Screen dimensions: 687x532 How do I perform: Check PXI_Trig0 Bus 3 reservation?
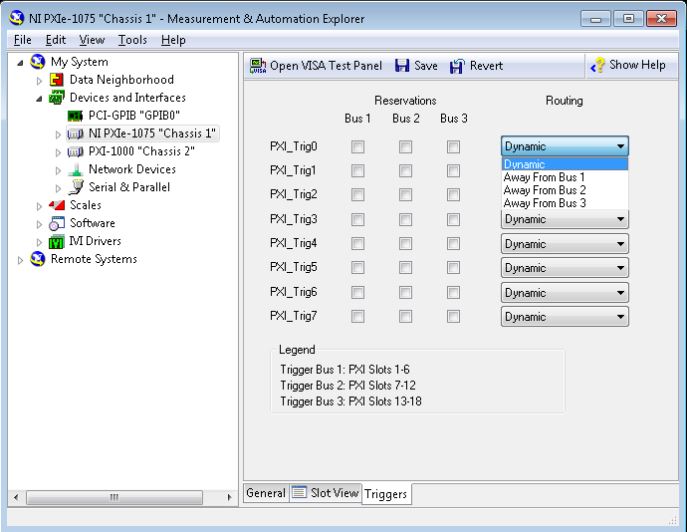pyautogui.click(x=453, y=147)
